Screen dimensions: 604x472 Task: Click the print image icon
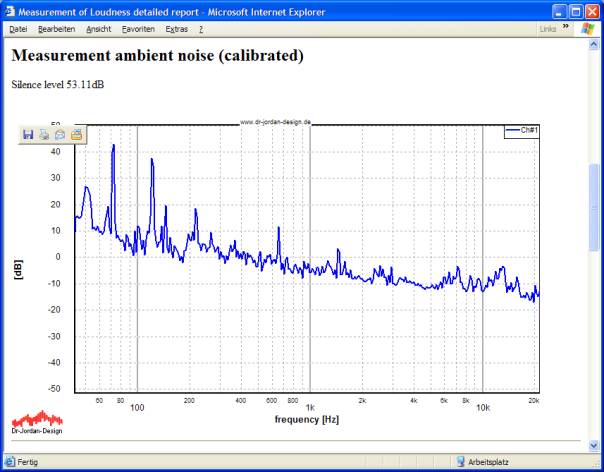click(x=44, y=134)
